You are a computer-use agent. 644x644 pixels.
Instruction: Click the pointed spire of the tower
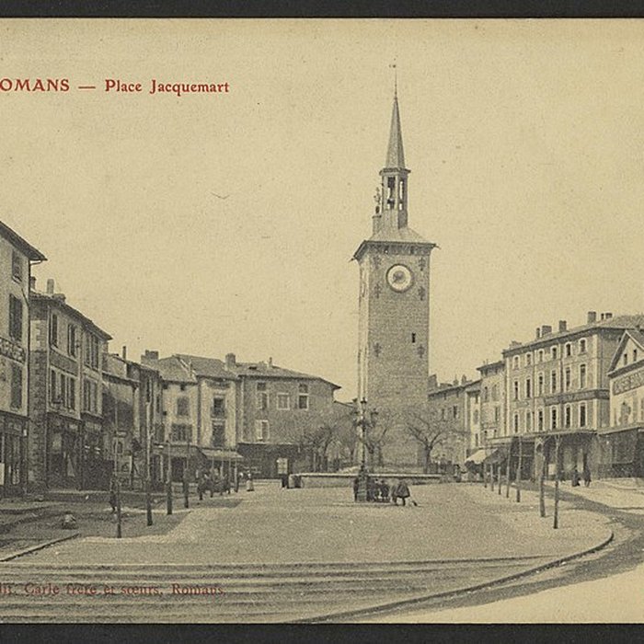point(396,132)
